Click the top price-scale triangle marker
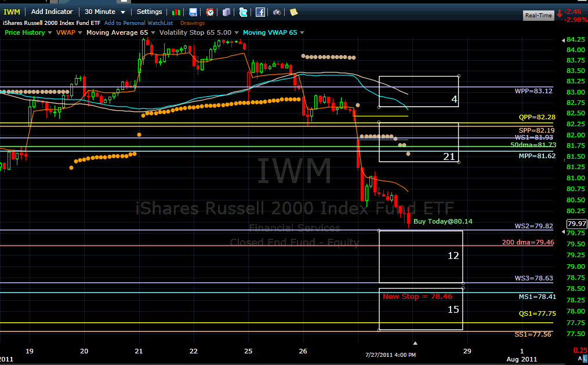The width and height of the screenshot is (588, 365). click(563, 40)
